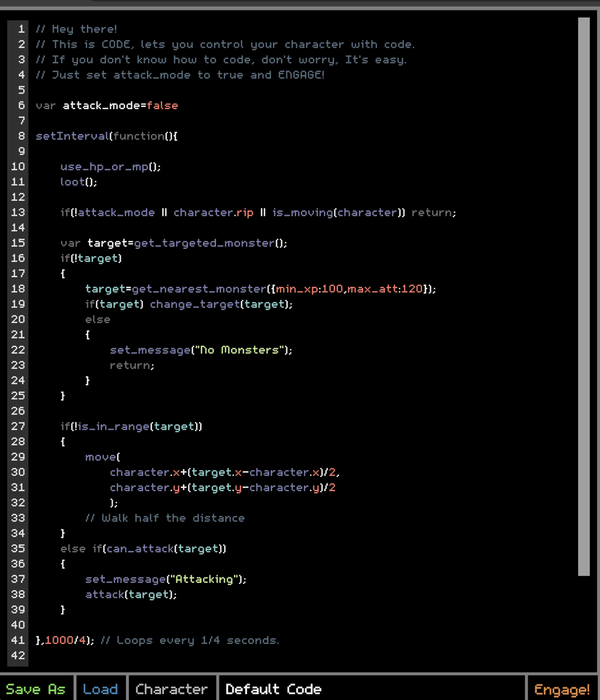Click 'setInterval' on line 8
600x700 pixels.
(72, 136)
